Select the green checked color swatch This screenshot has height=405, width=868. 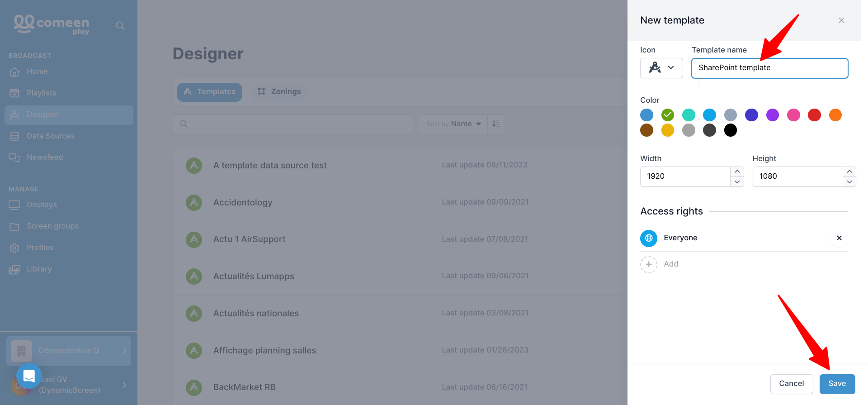(668, 115)
